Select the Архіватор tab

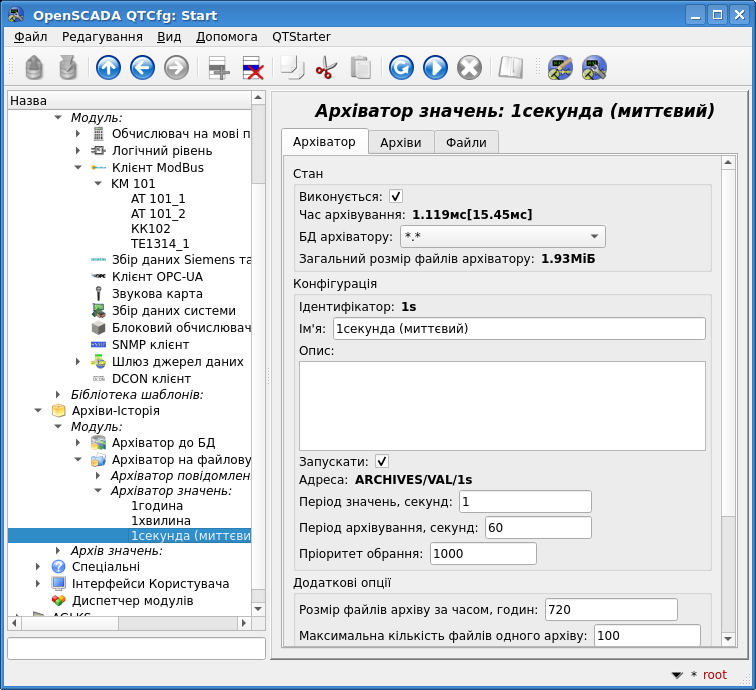(324, 141)
